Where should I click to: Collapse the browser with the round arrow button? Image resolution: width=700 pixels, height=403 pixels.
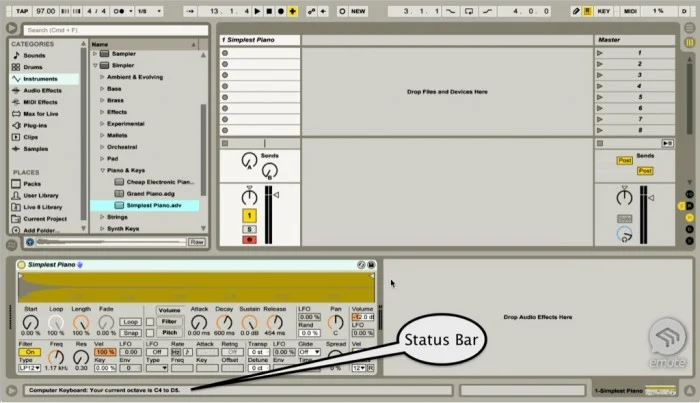click(12, 28)
